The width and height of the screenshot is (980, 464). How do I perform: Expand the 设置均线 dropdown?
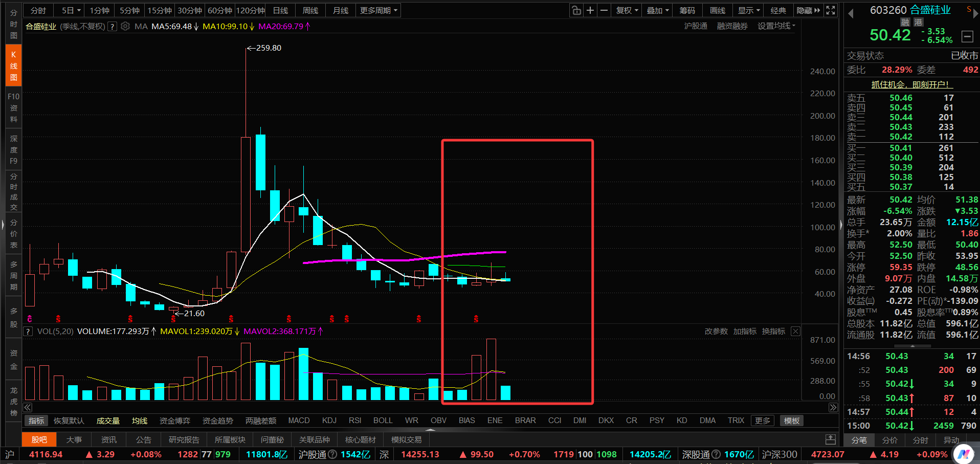tap(776, 26)
